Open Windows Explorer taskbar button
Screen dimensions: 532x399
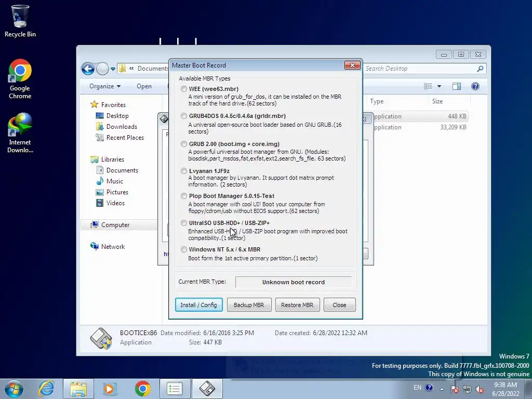pyautogui.click(x=78, y=389)
